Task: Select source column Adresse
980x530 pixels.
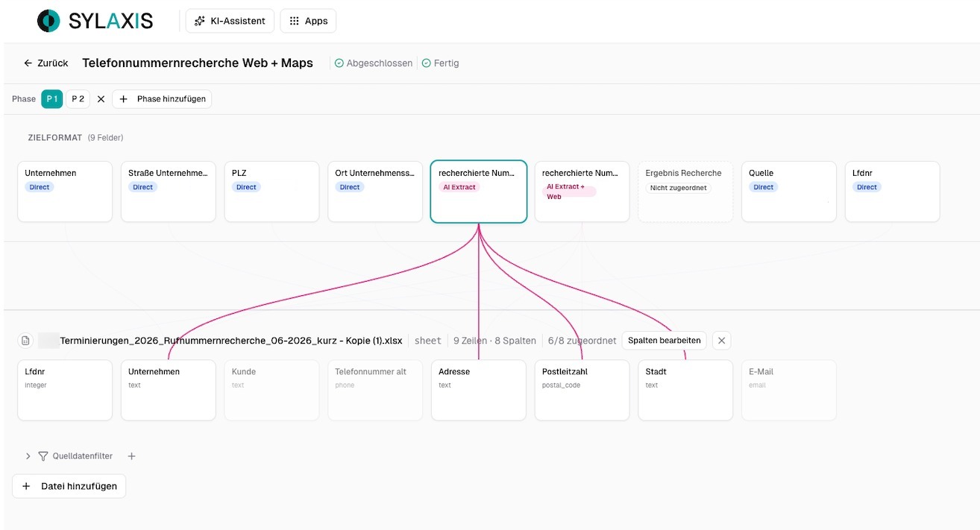Action: coord(479,390)
